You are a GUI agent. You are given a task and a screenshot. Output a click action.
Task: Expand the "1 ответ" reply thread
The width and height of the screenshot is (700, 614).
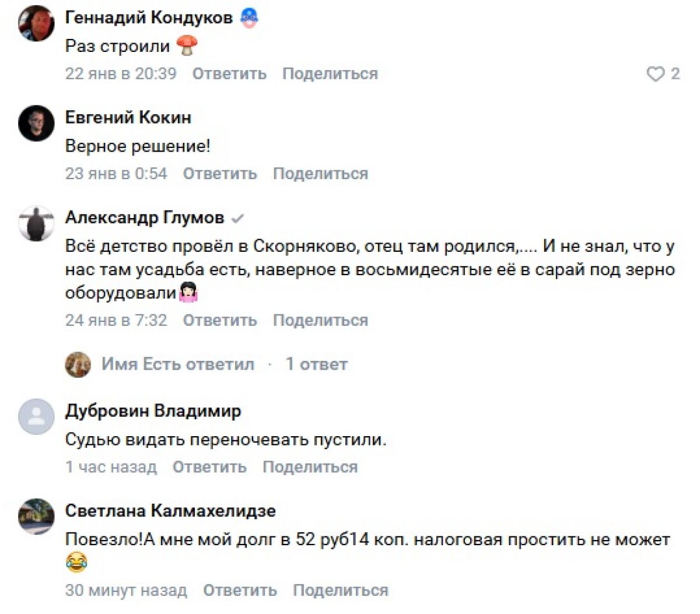[316, 364]
